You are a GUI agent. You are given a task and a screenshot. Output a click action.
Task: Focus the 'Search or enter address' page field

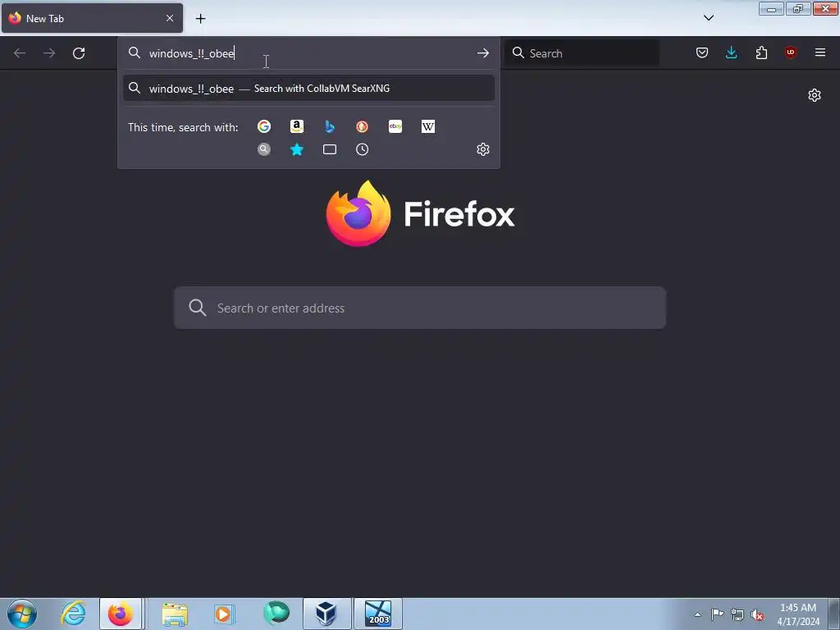click(x=419, y=308)
